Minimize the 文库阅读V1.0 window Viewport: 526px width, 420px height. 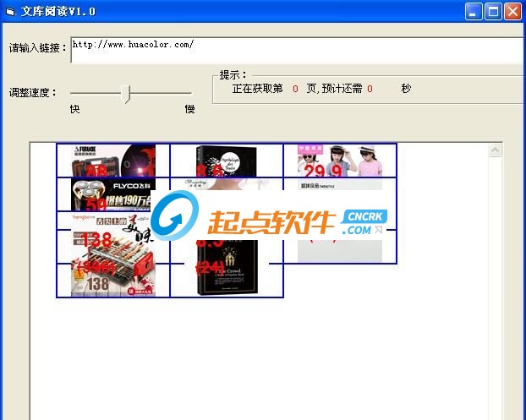coord(474,11)
